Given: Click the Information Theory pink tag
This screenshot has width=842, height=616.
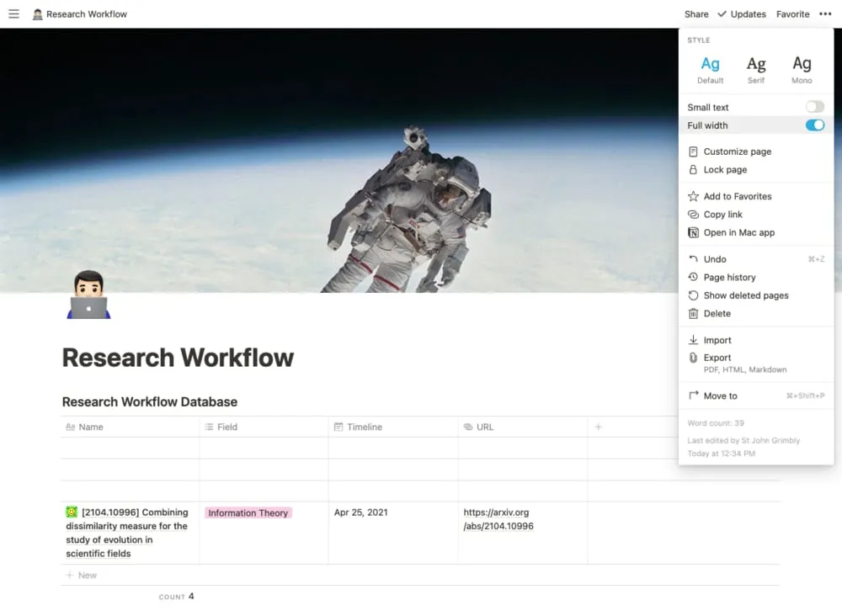Looking at the screenshot, I should tap(248, 513).
